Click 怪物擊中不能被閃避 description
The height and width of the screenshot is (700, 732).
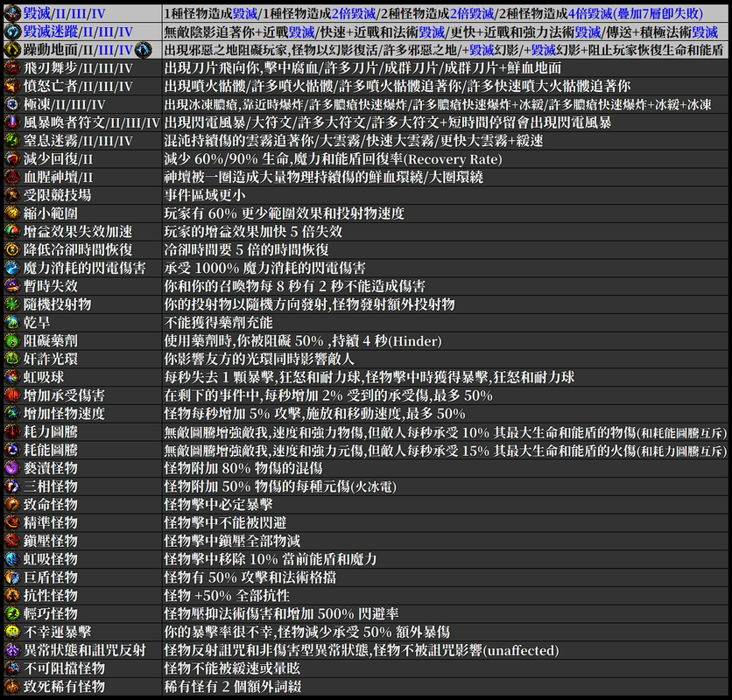click(x=226, y=523)
